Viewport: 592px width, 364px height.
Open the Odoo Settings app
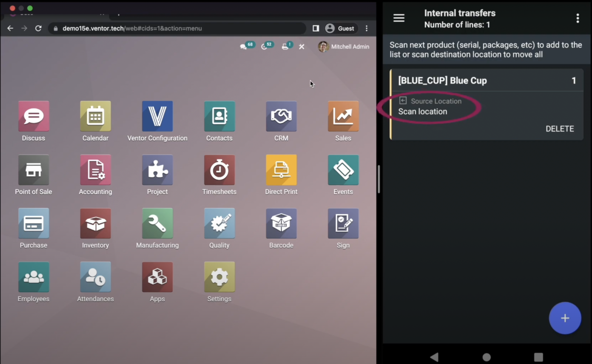(219, 277)
